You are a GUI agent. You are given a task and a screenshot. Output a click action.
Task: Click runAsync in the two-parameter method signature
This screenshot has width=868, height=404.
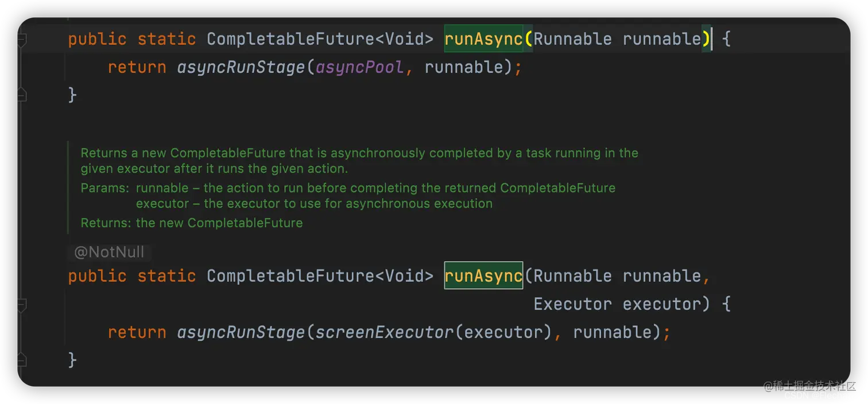point(483,275)
